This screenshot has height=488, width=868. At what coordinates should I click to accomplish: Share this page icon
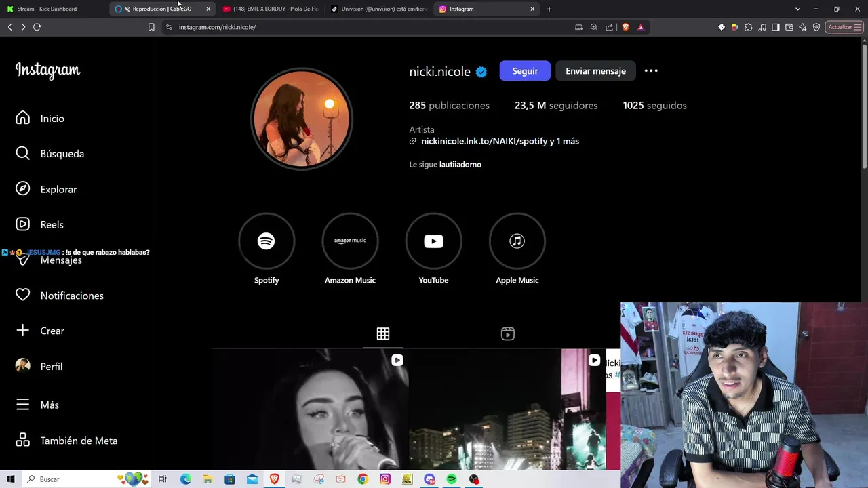coord(609,27)
